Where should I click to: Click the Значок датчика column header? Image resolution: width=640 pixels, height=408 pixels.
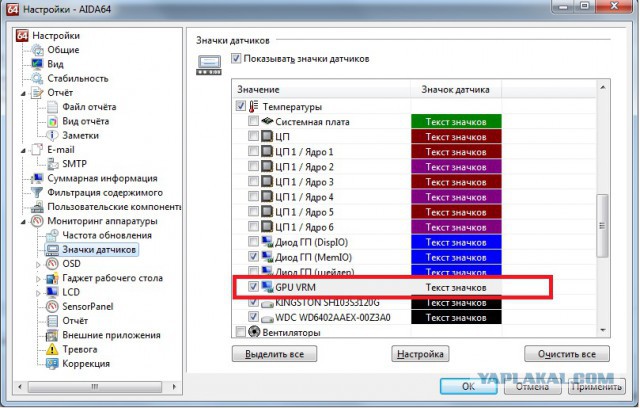(456, 89)
